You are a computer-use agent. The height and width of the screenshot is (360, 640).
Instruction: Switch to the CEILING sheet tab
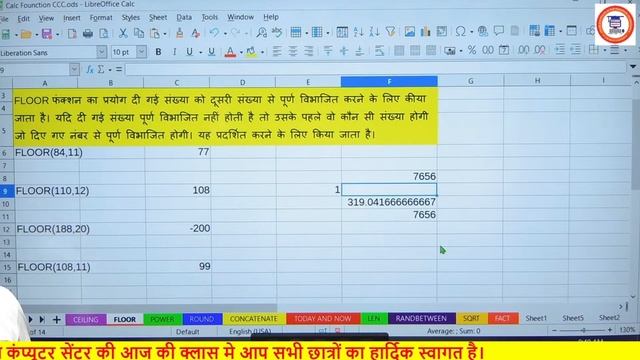click(x=86, y=320)
